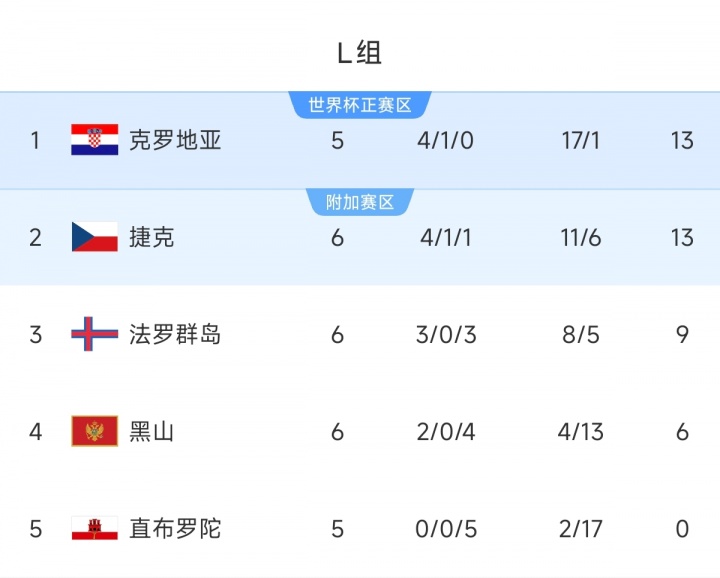Click Czech Republic's 11/6 goals figure
Viewport: 720px width, 578px height.
pos(580,237)
